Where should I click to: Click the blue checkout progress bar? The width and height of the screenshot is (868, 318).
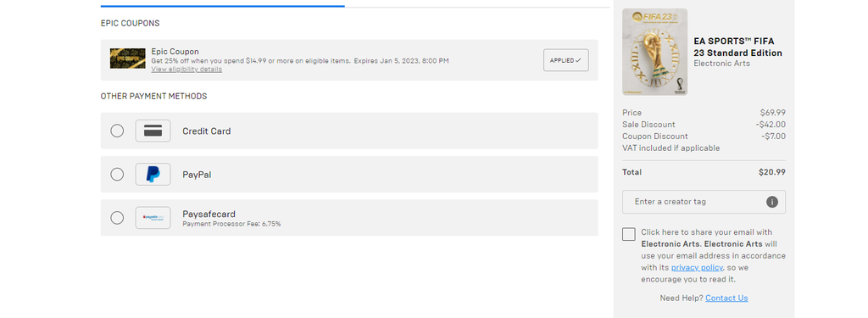coord(223,6)
